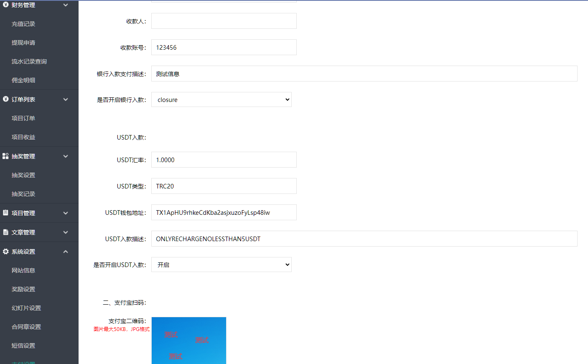The width and height of the screenshot is (588, 364).
Task: Click the 系统设置 gear icon
Action: 5,252
